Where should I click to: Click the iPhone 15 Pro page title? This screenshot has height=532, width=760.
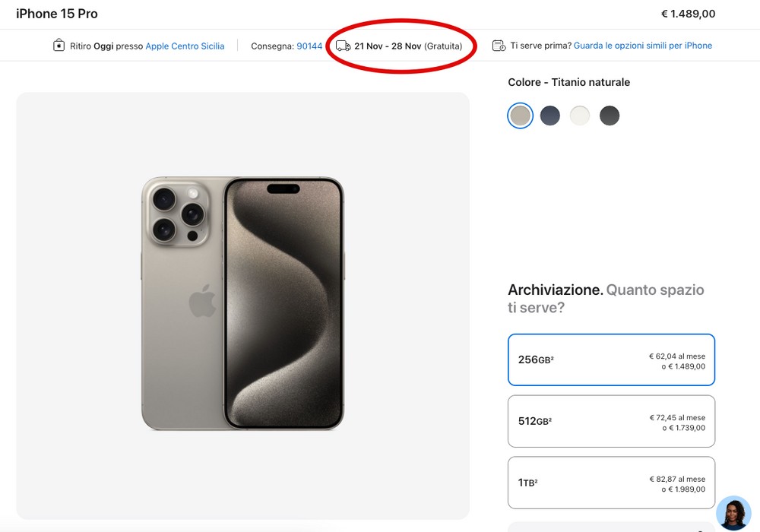tap(57, 14)
